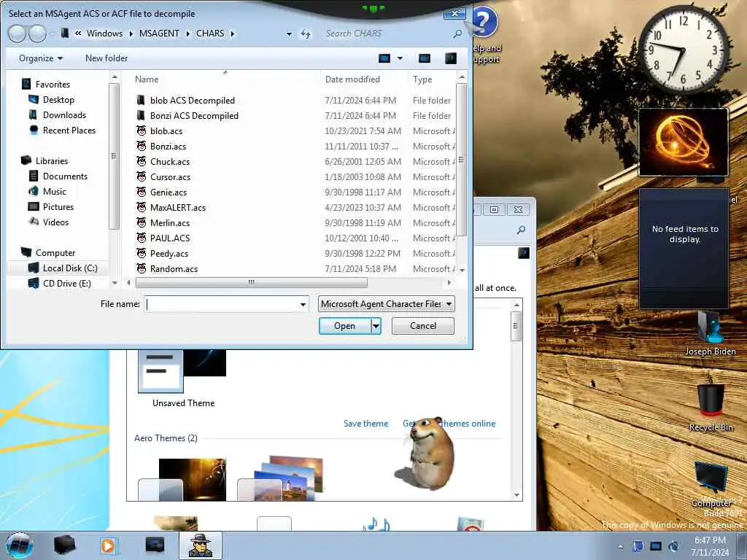Click the Open button

344,326
